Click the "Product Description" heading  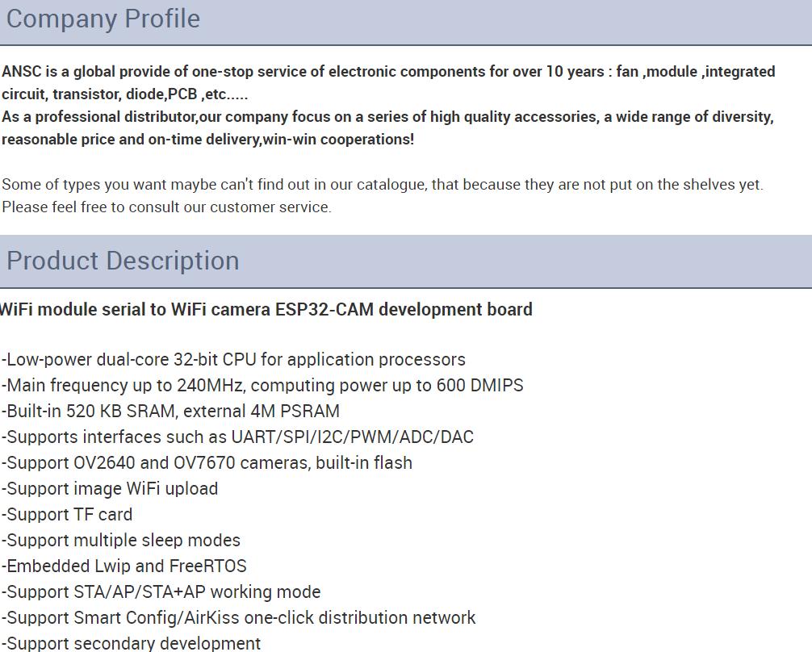coord(123,261)
